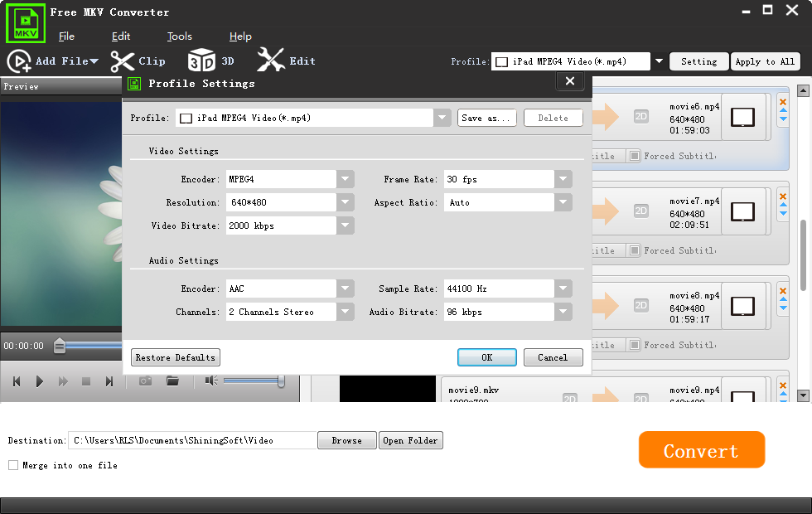This screenshot has width=812, height=514.
Task: Remove movie7.mp4 with the orange X
Action: pos(783,196)
